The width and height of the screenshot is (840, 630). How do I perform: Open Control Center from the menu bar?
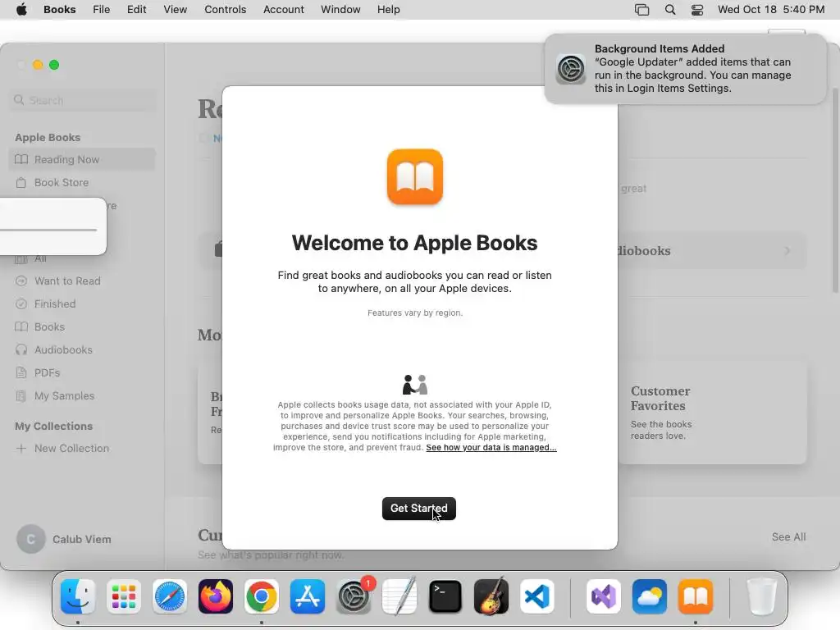pyautogui.click(x=697, y=10)
